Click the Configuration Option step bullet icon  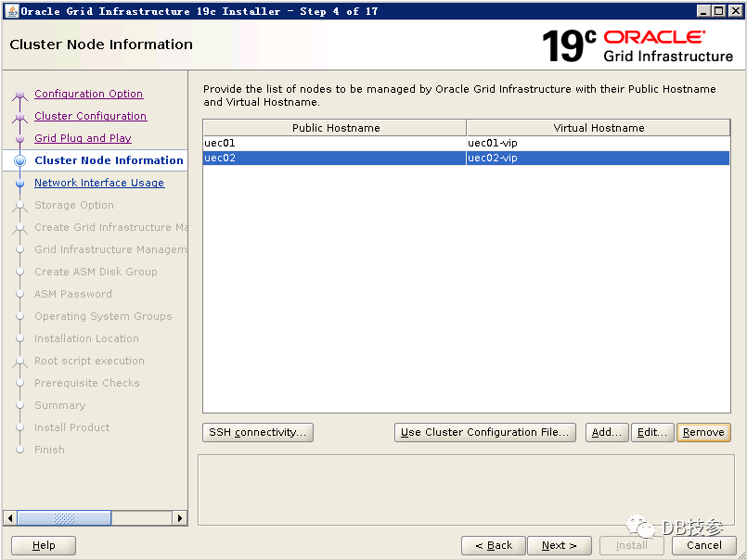coord(19,95)
